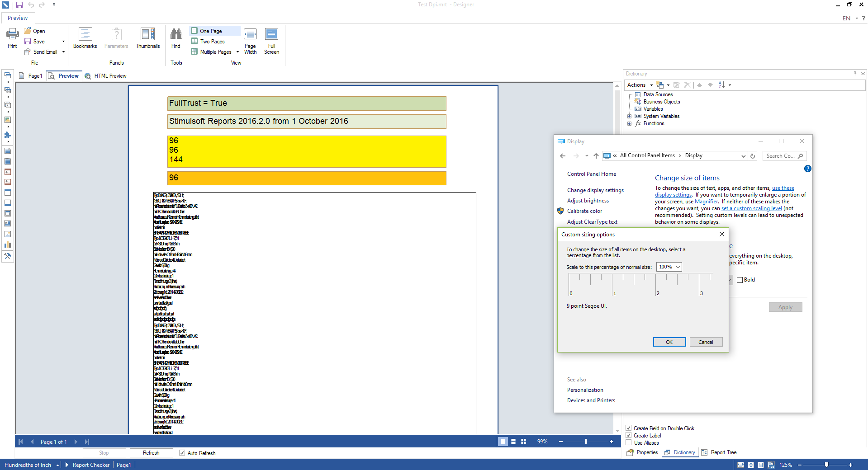Screen dimensions: 868x470
Task: Close the Custom sizing options dialog
Action: [x=722, y=234]
